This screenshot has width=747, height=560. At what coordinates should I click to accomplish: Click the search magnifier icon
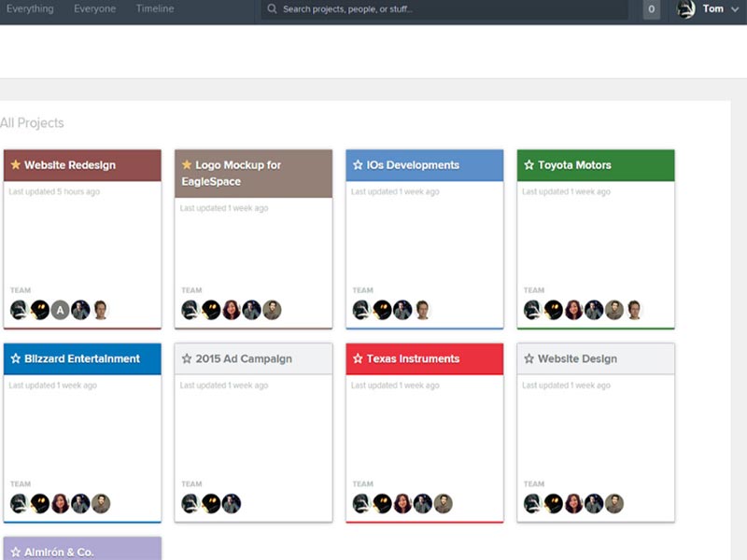click(x=272, y=8)
